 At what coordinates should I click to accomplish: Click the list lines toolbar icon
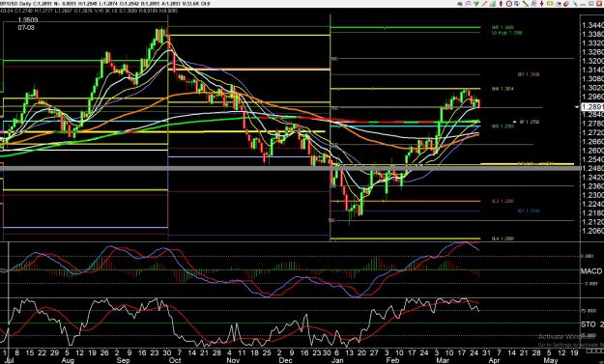click(533, 4)
